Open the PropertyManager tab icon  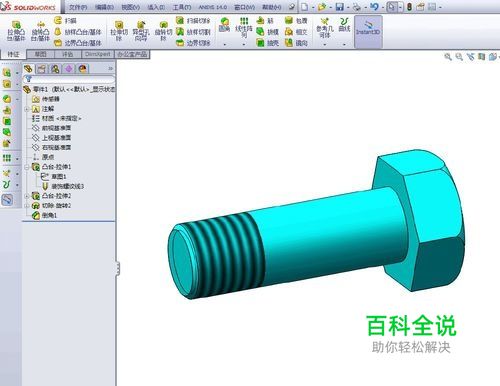point(41,69)
